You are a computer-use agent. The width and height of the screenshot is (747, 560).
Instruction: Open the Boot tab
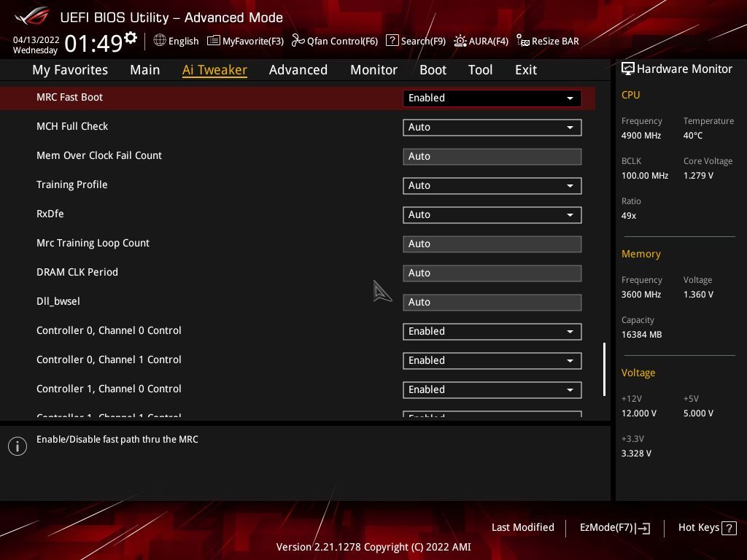pos(433,70)
